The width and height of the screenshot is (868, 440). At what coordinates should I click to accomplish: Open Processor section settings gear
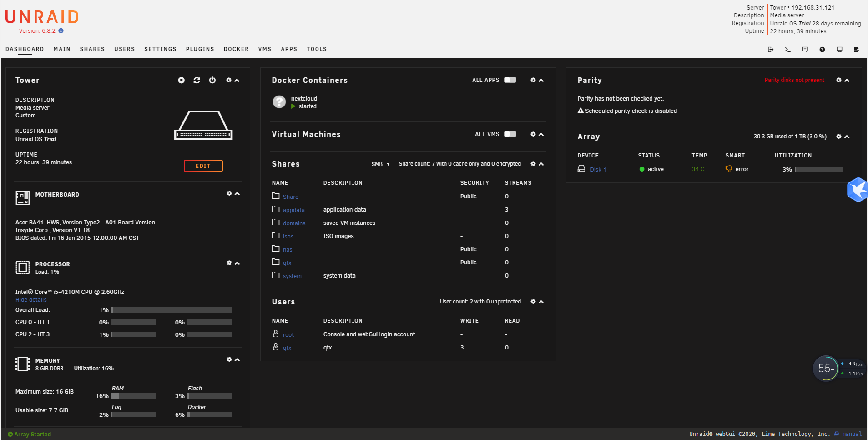pyautogui.click(x=229, y=263)
